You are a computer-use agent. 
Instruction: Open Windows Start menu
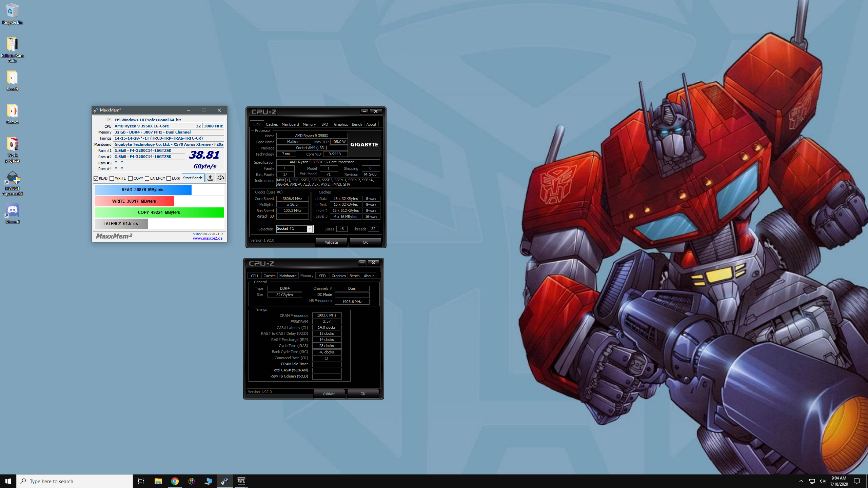click(x=8, y=481)
